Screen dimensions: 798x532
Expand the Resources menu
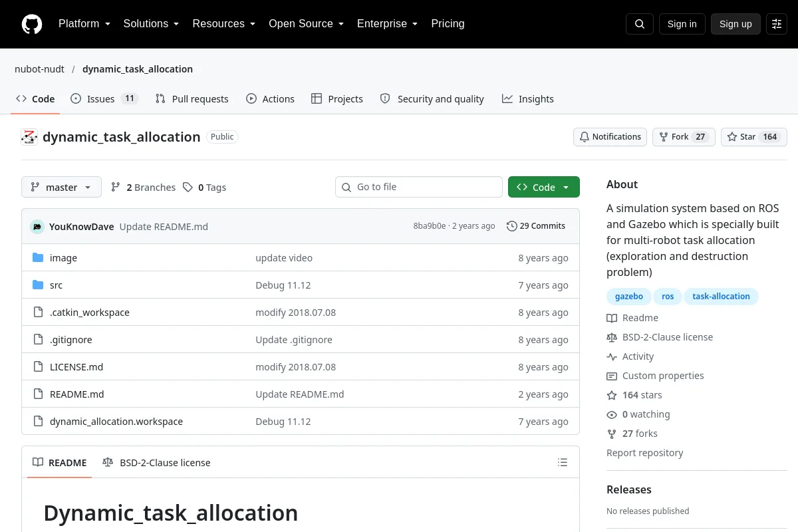pyautogui.click(x=224, y=24)
